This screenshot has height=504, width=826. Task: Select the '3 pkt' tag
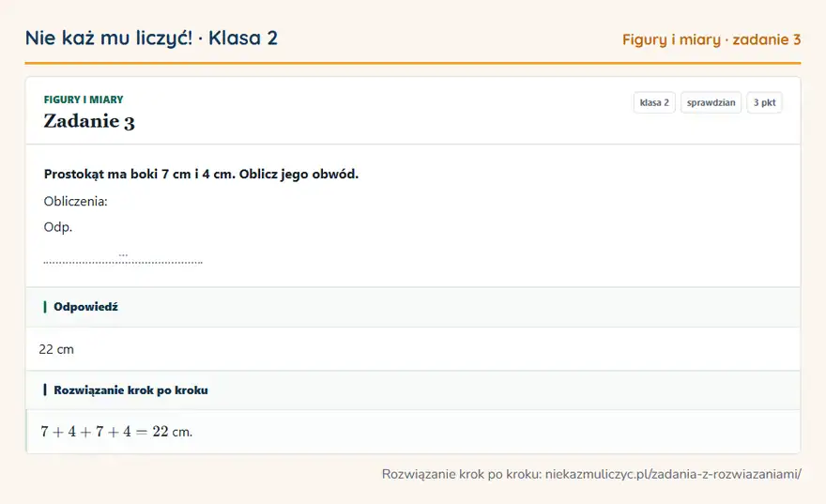(764, 102)
